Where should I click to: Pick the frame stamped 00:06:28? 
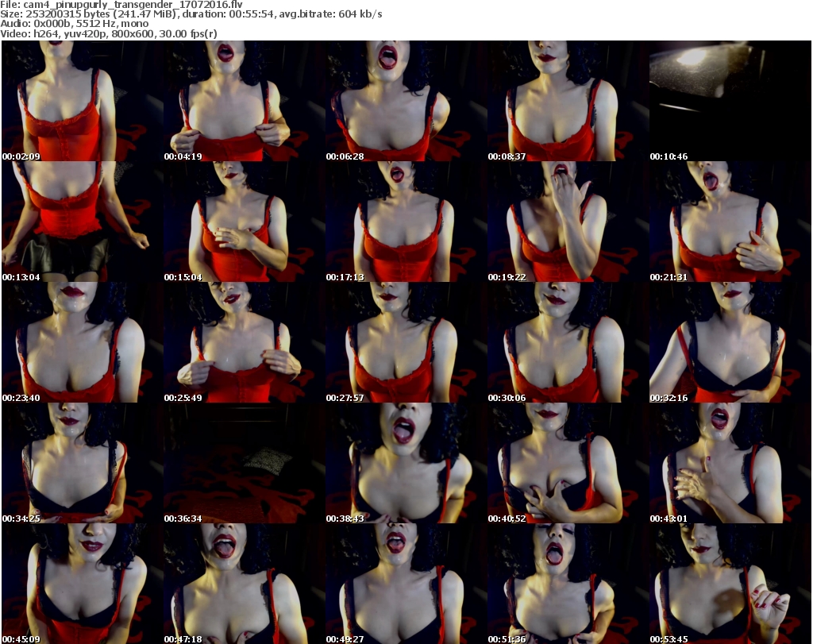[406, 101]
